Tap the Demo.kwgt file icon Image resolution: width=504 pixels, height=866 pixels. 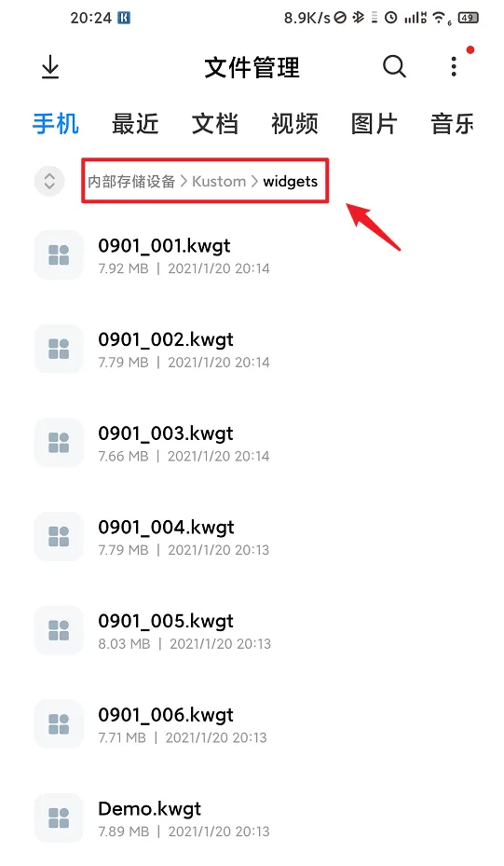point(59,818)
